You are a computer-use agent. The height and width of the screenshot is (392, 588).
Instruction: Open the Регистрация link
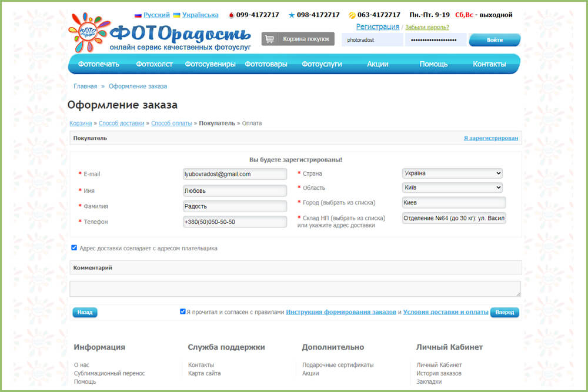point(377,26)
